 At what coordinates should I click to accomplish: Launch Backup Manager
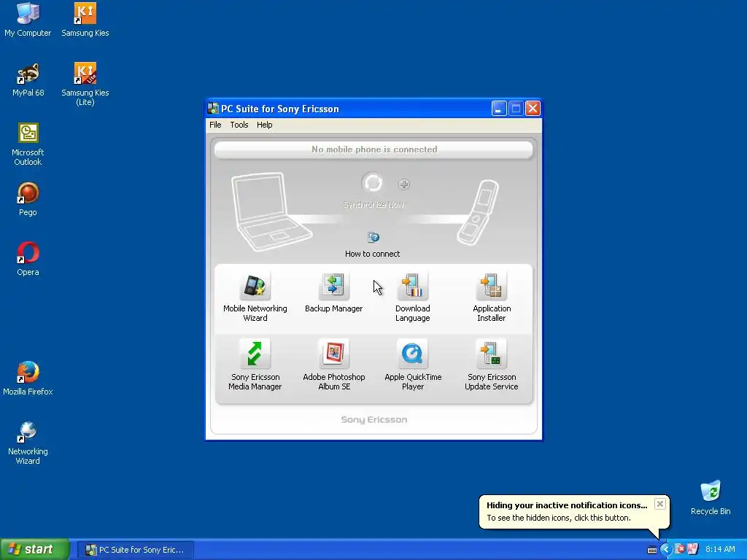click(333, 293)
